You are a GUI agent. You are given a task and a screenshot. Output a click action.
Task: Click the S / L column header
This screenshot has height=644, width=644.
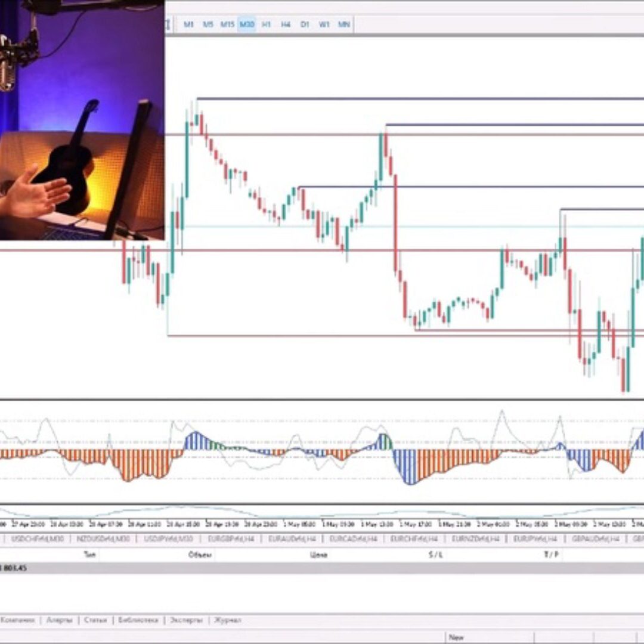pyautogui.click(x=435, y=555)
